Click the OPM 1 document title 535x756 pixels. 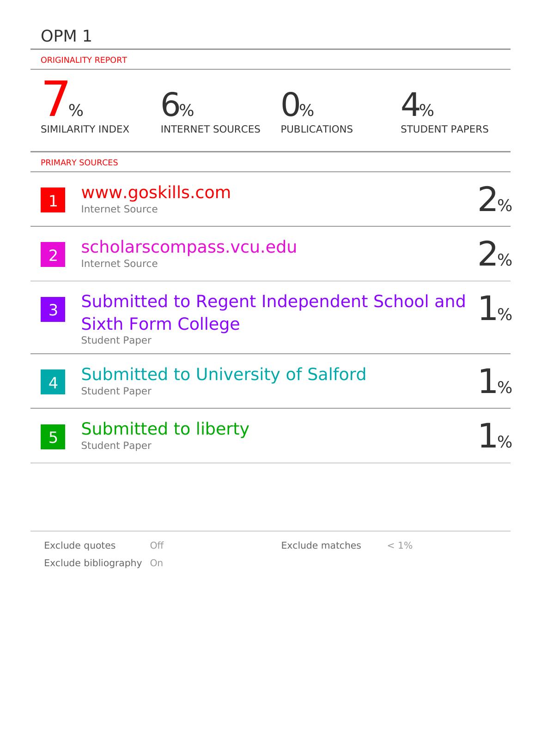point(66,36)
